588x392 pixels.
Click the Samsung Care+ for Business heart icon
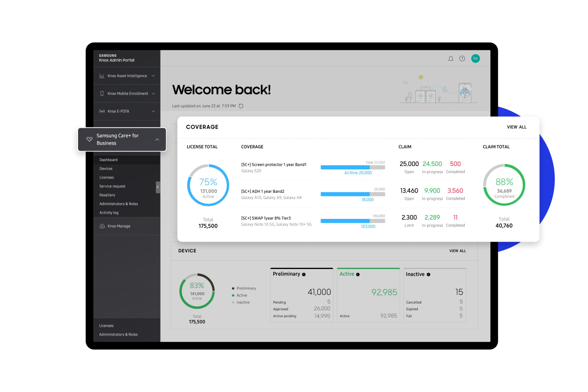click(89, 139)
